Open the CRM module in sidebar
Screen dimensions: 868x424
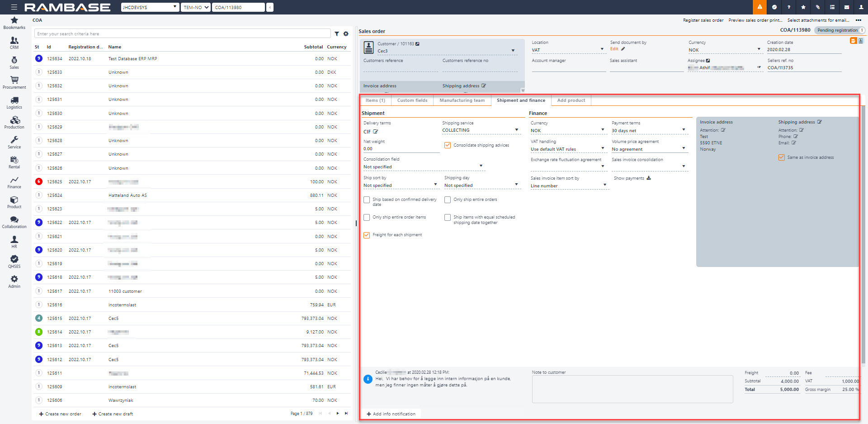point(14,43)
